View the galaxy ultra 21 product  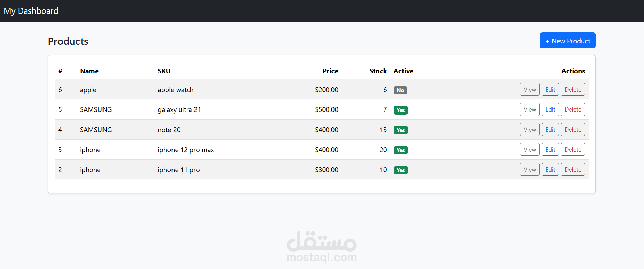[530, 109]
